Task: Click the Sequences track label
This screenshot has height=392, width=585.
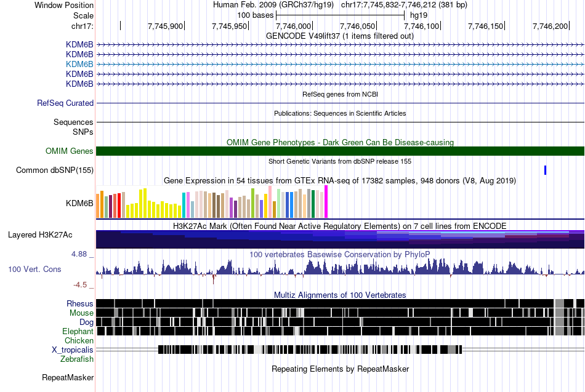Action: pyautogui.click(x=73, y=122)
